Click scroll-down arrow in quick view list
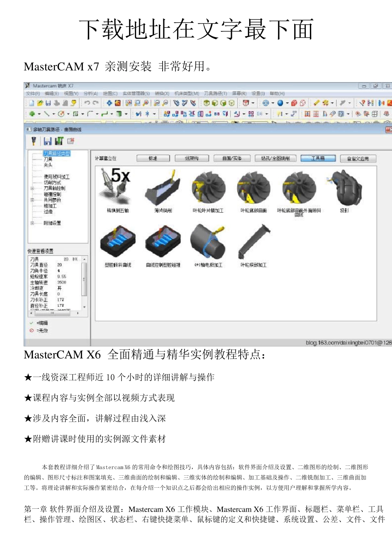 pos(85,307)
